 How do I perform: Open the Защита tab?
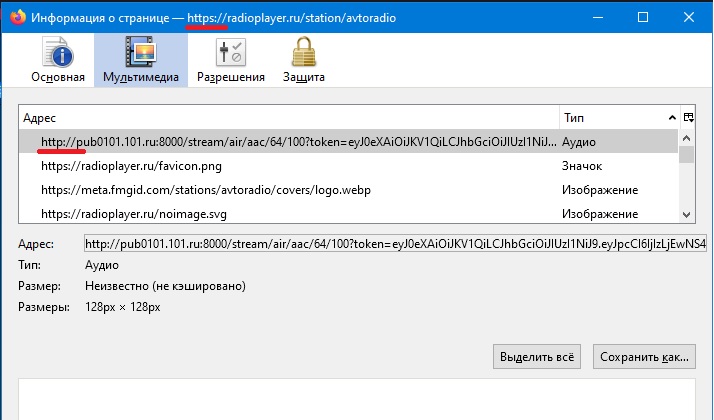304,60
